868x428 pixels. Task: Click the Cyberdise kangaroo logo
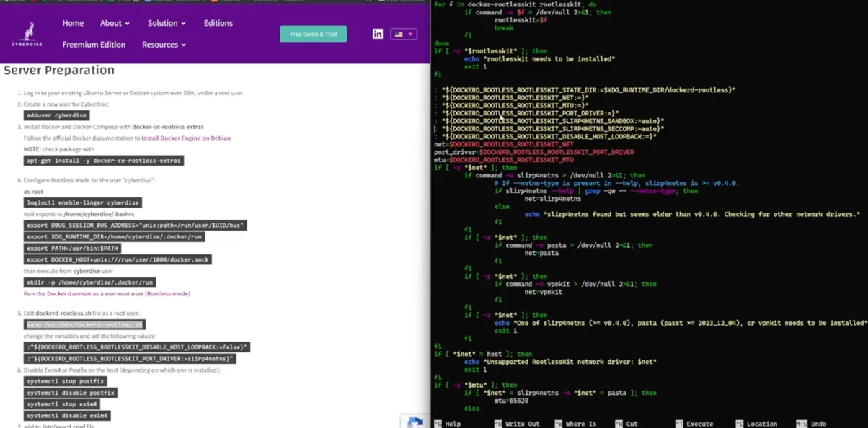[x=27, y=34]
